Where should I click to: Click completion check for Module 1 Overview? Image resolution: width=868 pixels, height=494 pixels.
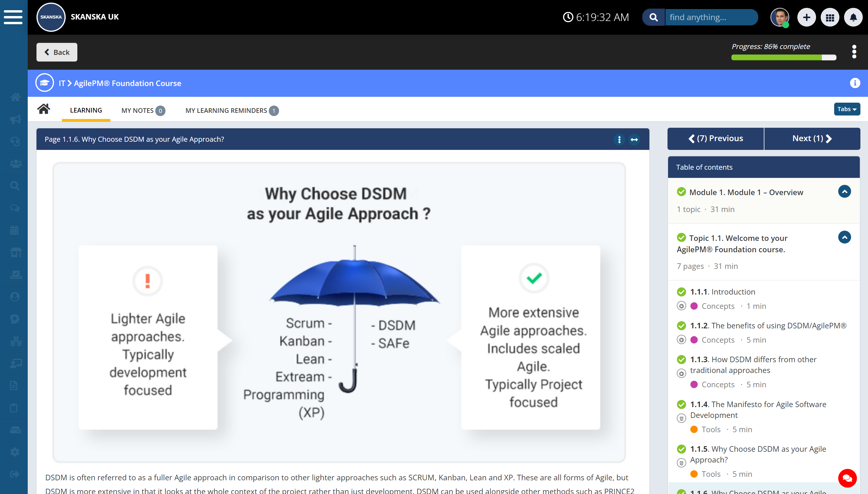[x=681, y=192]
